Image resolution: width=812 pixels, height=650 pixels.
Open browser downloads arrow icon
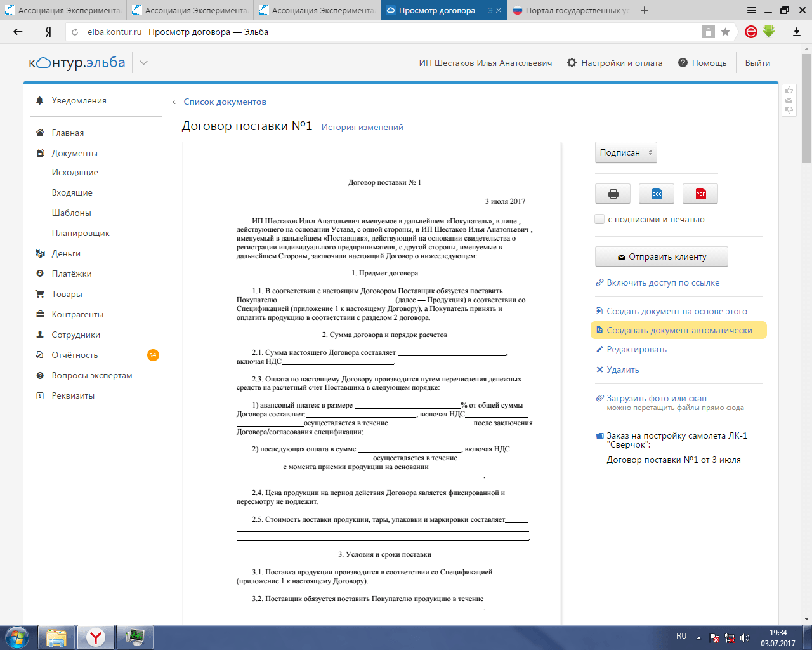click(x=797, y=32)
